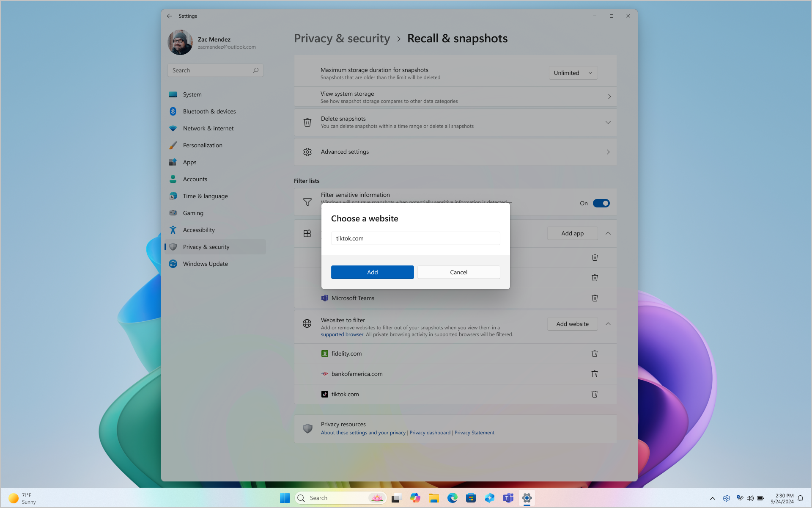Screen dimensions: 812x508
Task: Click the Cancel button in the dialog
Action: point(458,271)
